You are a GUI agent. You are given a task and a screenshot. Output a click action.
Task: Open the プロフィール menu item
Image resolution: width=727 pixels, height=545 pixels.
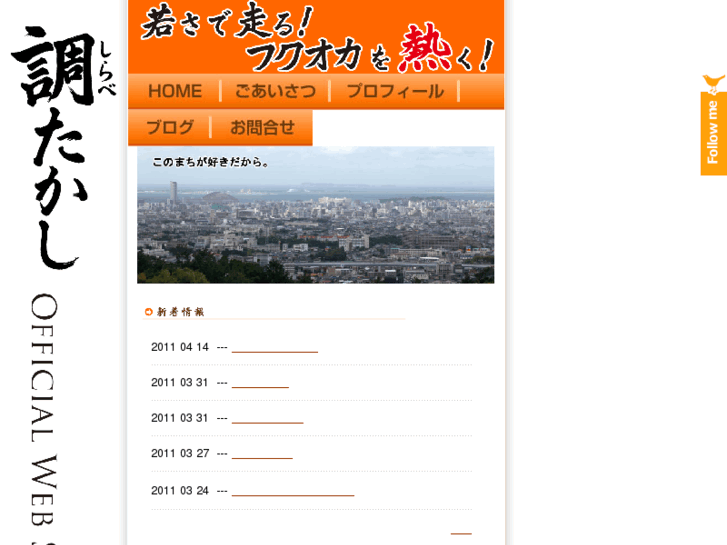(x=395, y=91)
